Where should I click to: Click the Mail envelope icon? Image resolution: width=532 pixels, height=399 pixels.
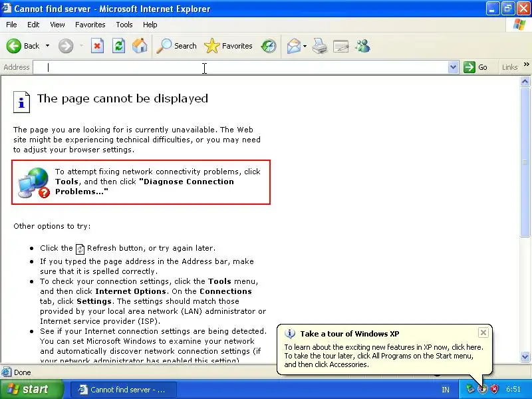pyautogui.click(x=294, y=46)
